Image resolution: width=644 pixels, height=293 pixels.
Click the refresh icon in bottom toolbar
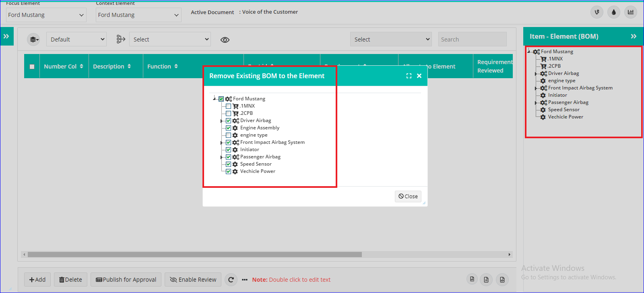(231, 280)
